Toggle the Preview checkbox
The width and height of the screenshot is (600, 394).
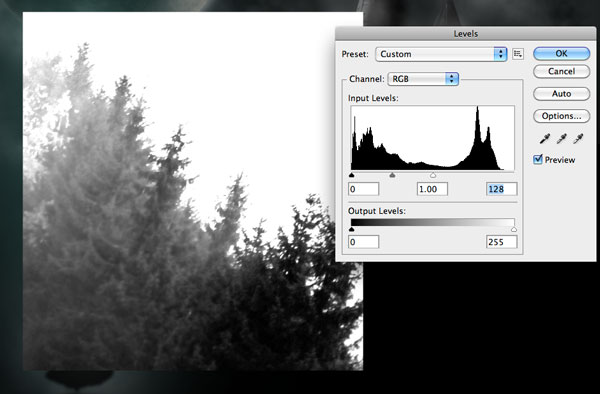538,159
